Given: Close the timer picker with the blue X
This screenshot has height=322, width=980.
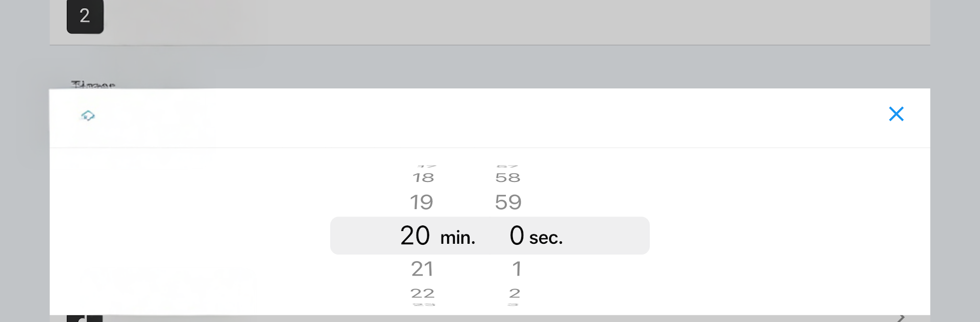Looking at the screenshot, I should tap(896, 114).
